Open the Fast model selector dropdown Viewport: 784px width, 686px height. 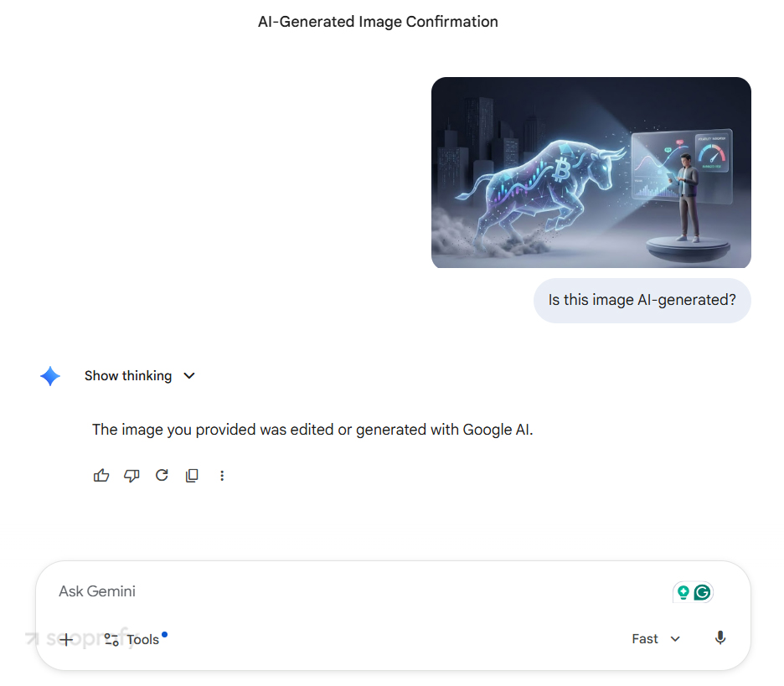click(656, 639)
